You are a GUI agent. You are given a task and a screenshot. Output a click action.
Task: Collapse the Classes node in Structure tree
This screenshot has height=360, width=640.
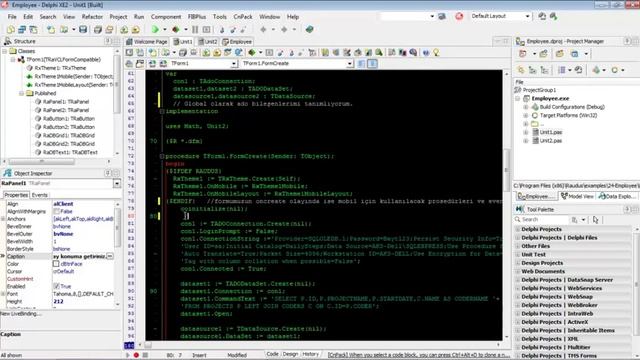click(x=4, y=51)
